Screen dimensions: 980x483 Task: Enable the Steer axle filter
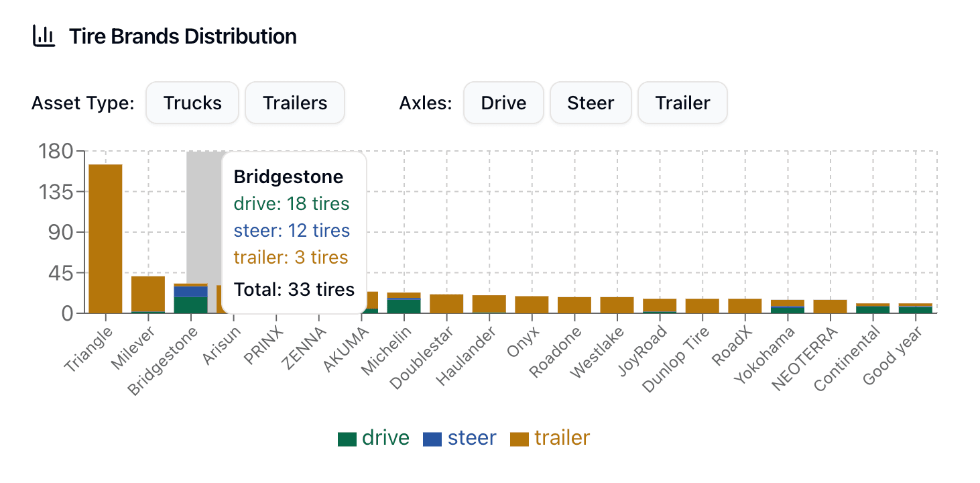click(591, 103)
